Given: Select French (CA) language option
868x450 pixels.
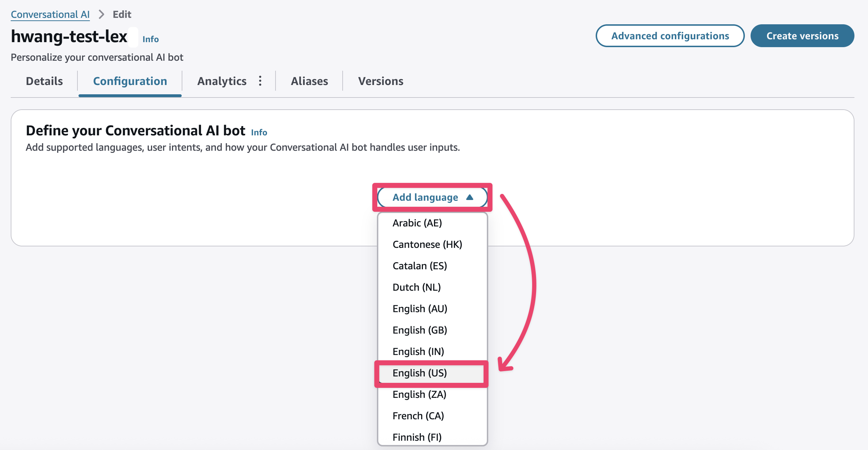Looking at the screenshot, I should pos(418,416).
